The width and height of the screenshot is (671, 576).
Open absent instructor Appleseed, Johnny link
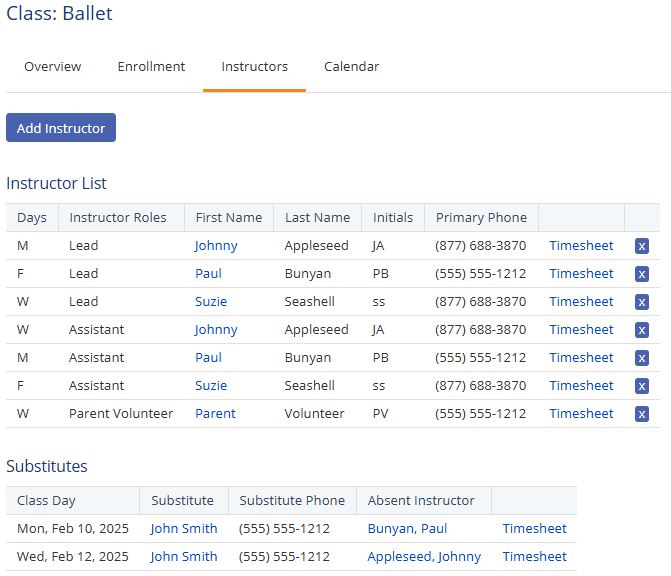424,556
